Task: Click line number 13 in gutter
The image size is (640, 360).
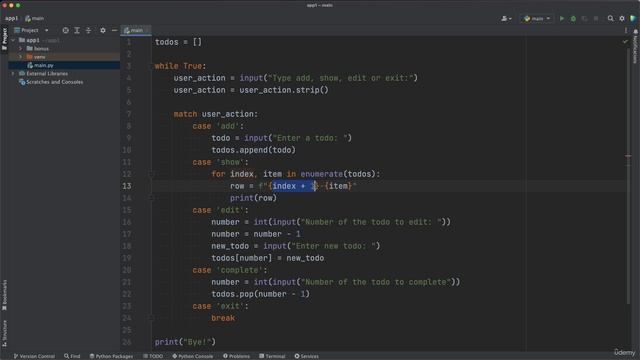Action: (127, 186)
